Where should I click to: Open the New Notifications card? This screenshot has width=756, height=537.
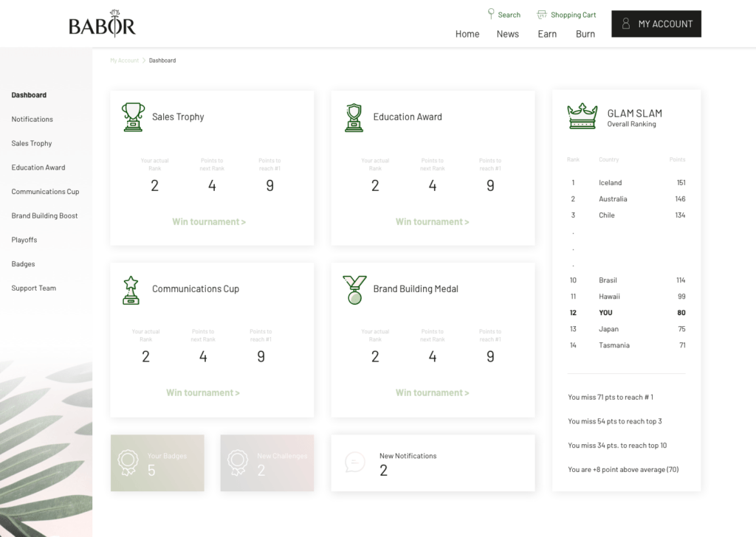pyautogui.click(x=433, y=462)
